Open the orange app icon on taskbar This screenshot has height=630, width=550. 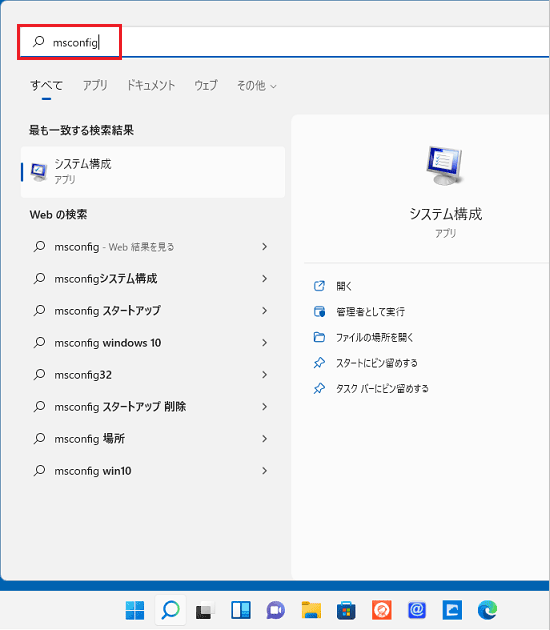tap(382, 610)
